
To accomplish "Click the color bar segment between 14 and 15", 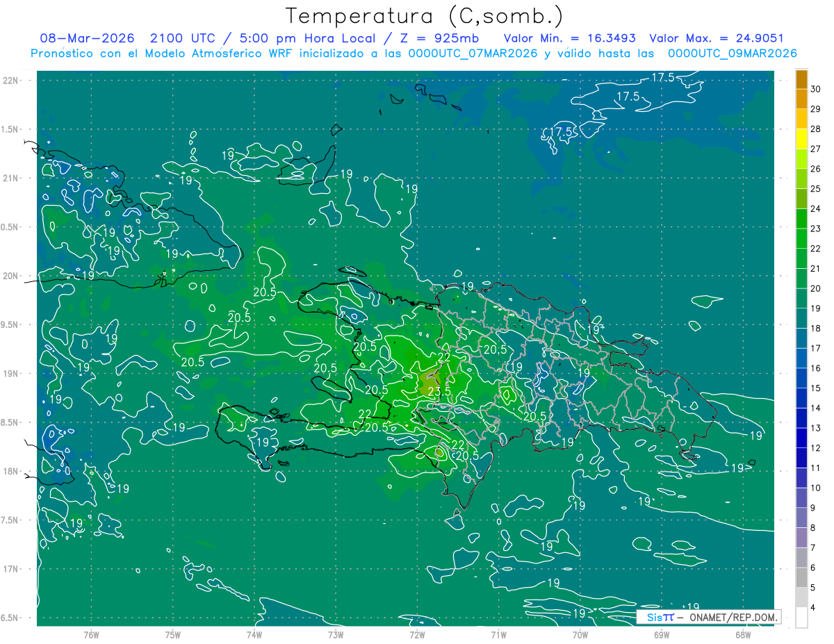I will coord(801,398).
